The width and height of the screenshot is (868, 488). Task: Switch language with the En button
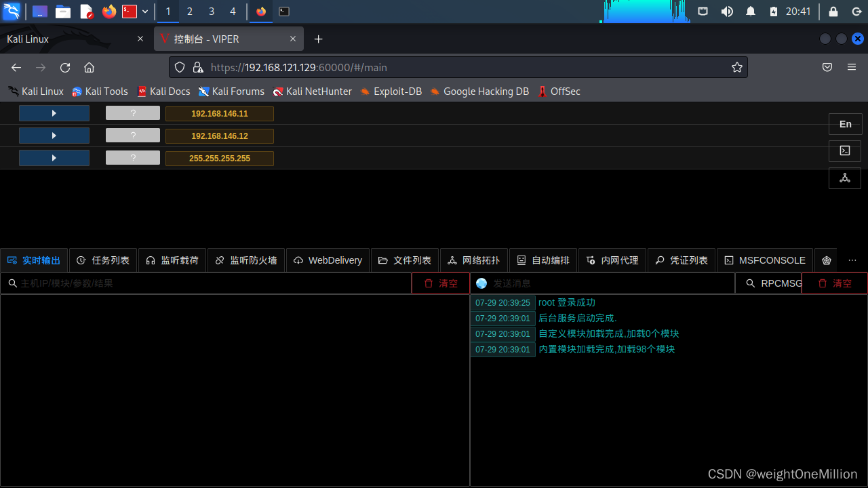click(846, 124)
